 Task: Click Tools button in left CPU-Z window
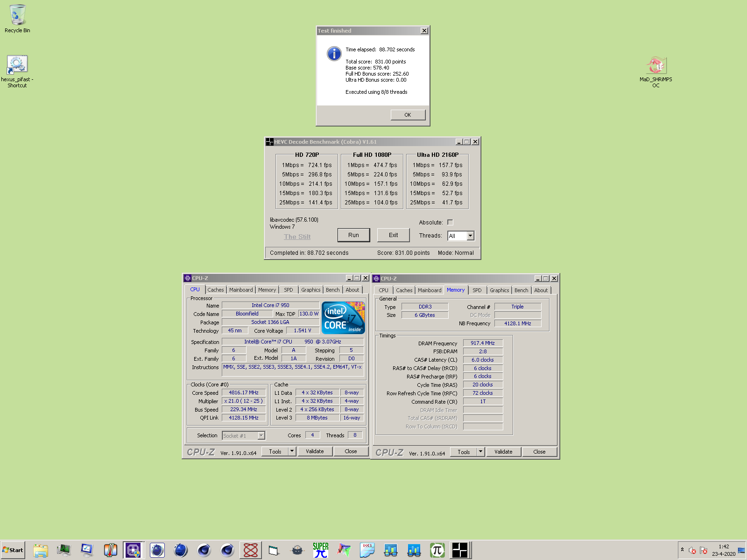tap(275, 451)
